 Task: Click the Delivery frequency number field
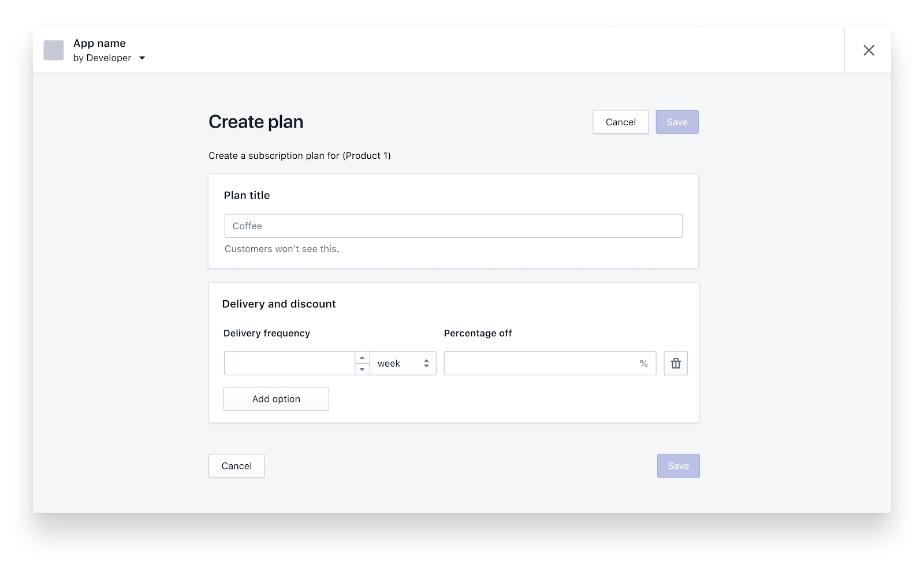(289, 363)
